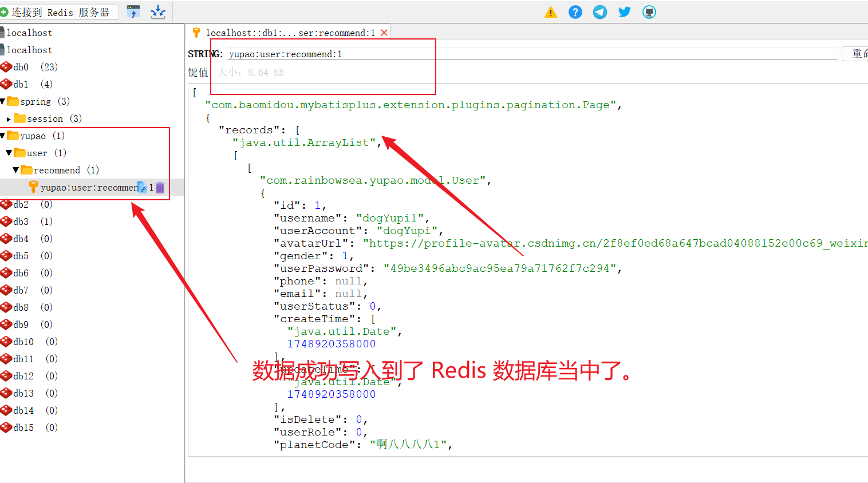Close the user:recommend:1 tab

(384, 33)
